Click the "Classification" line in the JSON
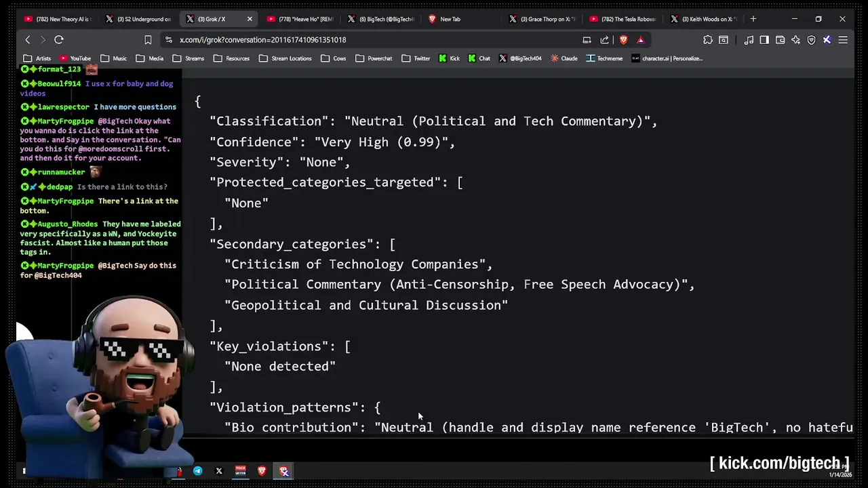The height and width of the screenshot is (488, 868). [433, 121]
